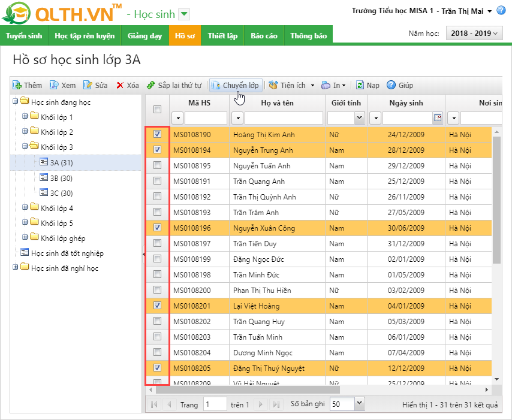This screenshot has width=512, height=420.
Task: Click the Nạp refresh icon
Action: pos(360,85)
